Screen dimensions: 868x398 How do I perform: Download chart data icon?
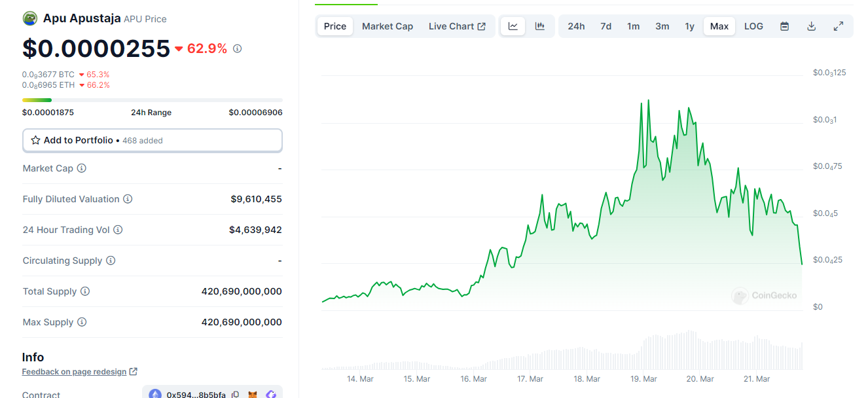(812, 26)
